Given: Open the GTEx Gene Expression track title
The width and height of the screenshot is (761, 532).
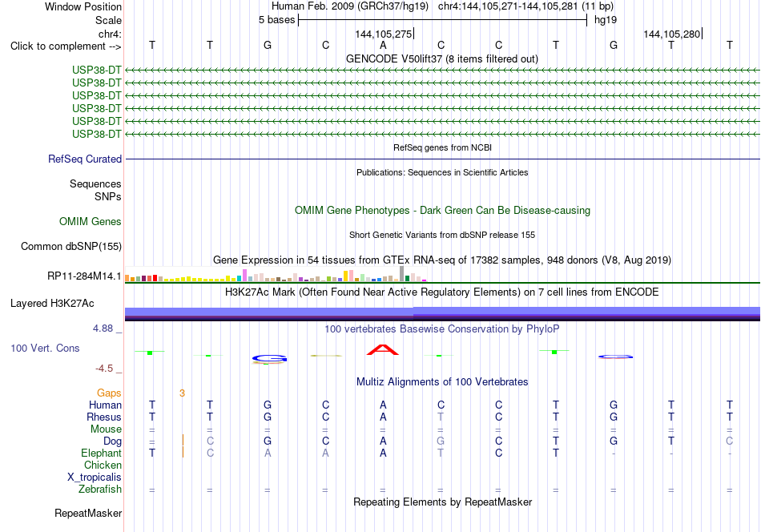Looking at the screenshot, I should point(442,260).
